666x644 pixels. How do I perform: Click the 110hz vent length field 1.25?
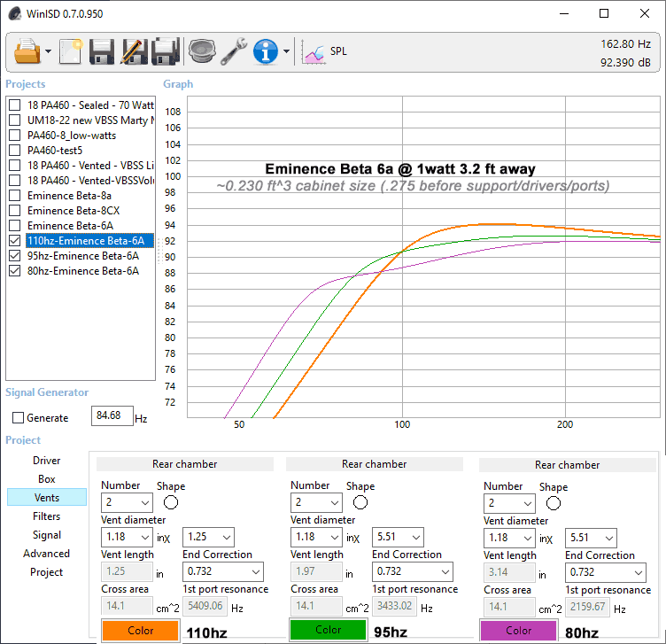(x=127, y=571)
